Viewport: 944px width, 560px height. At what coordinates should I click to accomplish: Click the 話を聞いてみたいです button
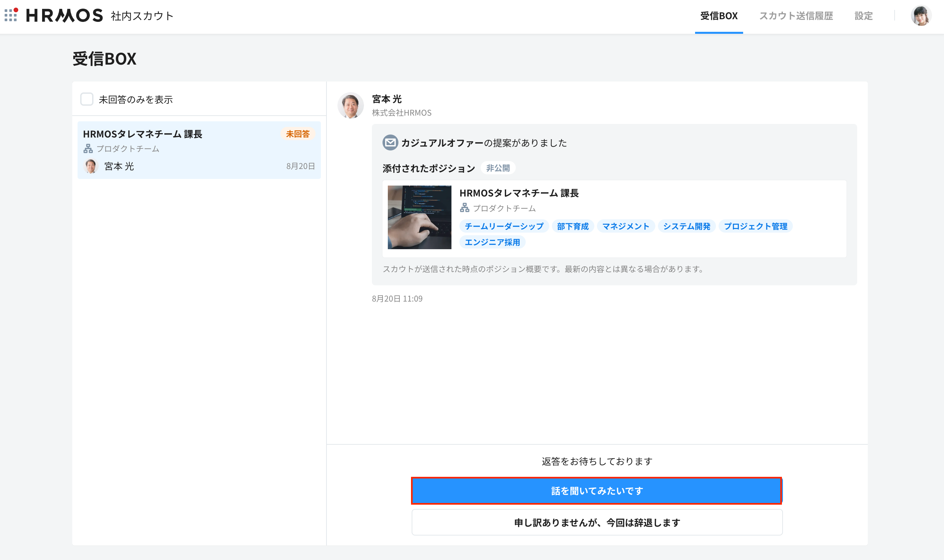[x=597, y=490]
